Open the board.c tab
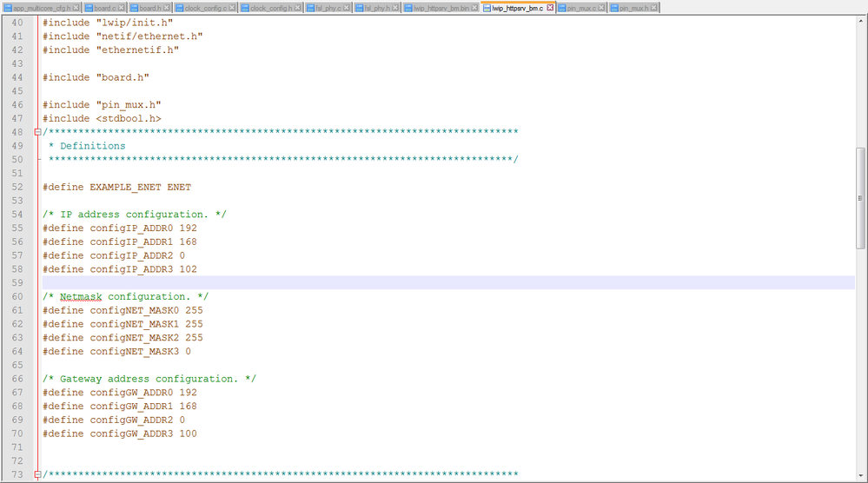Viewport: 868px width, 483px height. [104, 8]
